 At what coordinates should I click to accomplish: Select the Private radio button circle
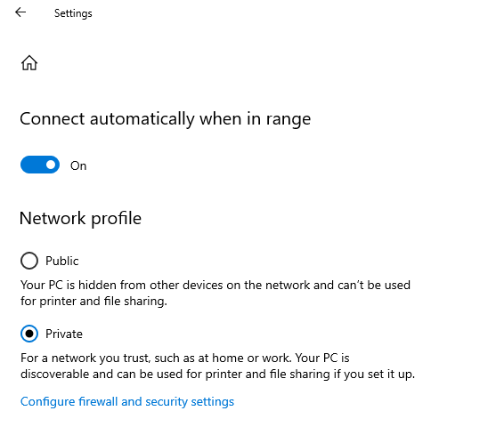pyautogui.click(x=29, y=334)
